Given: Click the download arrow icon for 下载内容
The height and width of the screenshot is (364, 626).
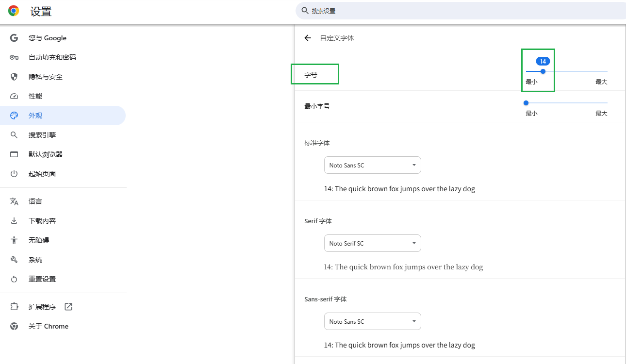Looking at the screenshot, I should (14, 221).
